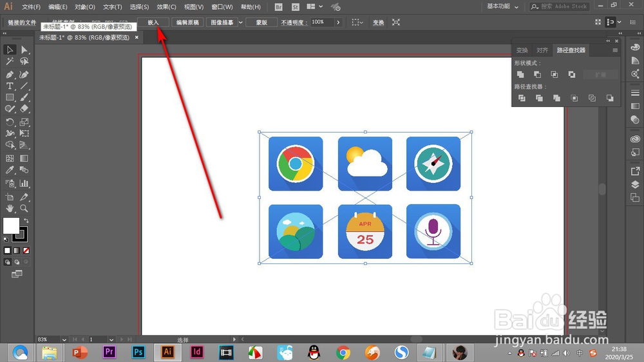Screen dimensions: 644x362
Task: Enable Draw Normal mode
Action: (x=7, y=262)
